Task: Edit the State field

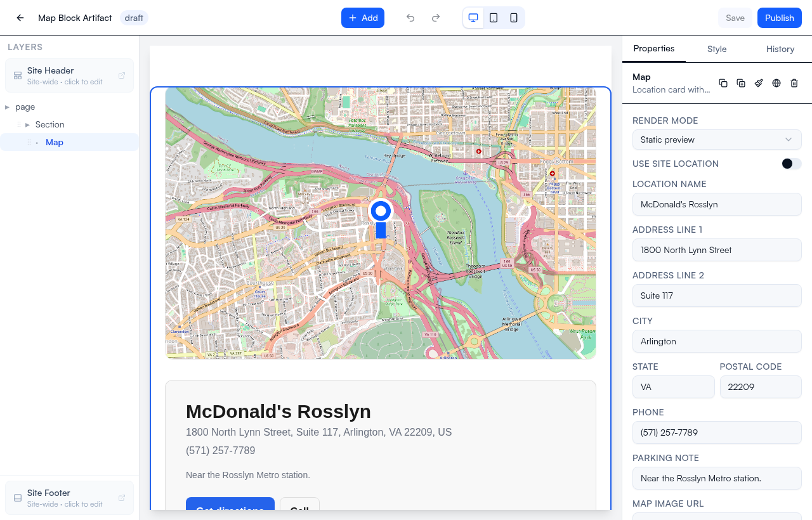Action: (674, 387)
